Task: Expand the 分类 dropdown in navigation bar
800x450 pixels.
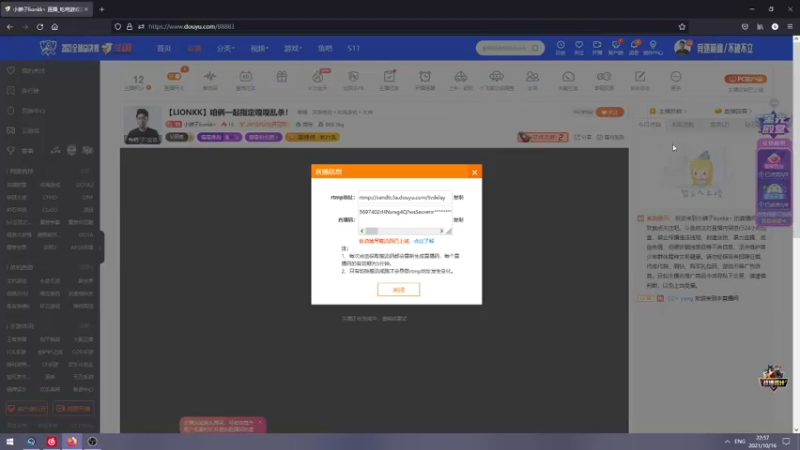Action: [226, 48]
